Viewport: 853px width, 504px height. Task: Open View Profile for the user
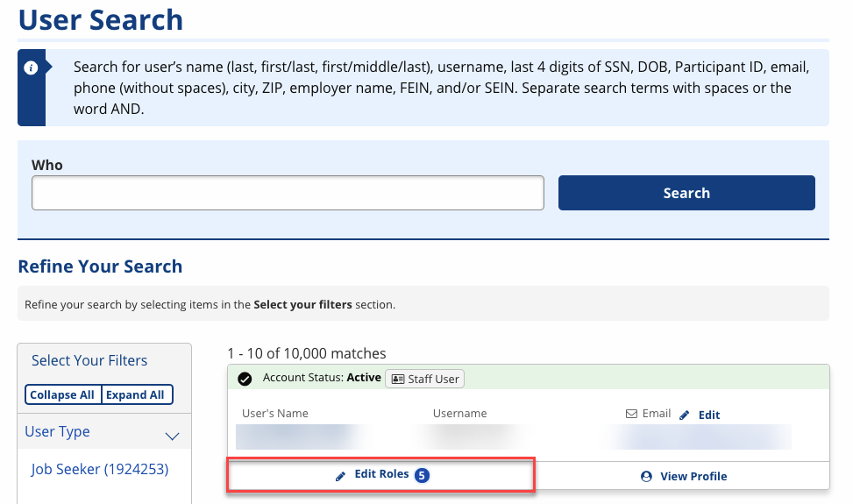[x=693, y=476]
